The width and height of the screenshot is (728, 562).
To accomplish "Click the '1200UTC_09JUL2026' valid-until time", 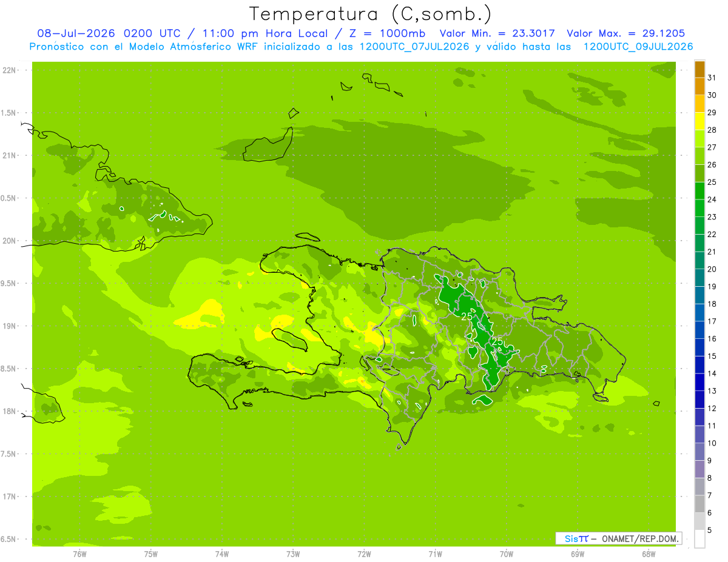I will tap(638, 47).
